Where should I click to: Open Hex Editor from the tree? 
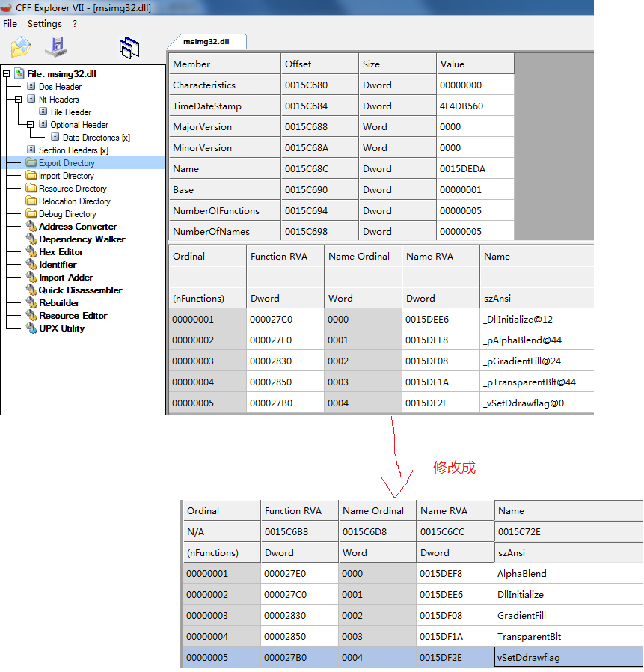[x=61, y=252]
